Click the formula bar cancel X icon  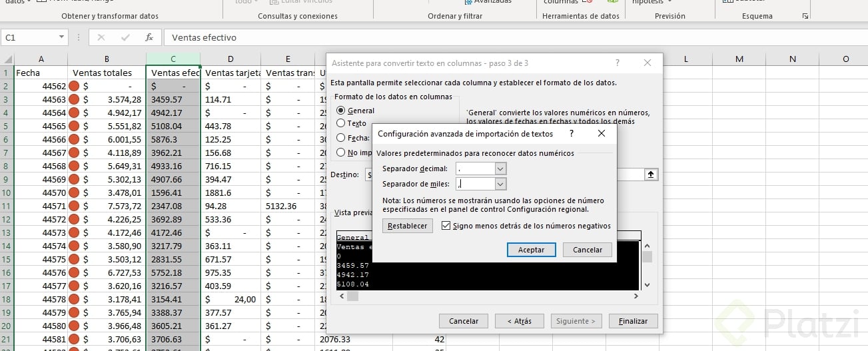click(x=101, y=37)
